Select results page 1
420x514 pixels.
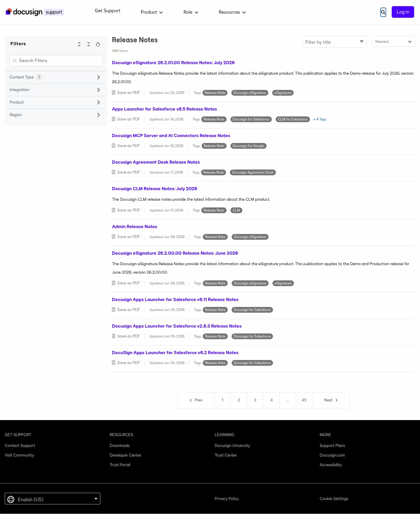pyautogui.click(x=223, y=400)
